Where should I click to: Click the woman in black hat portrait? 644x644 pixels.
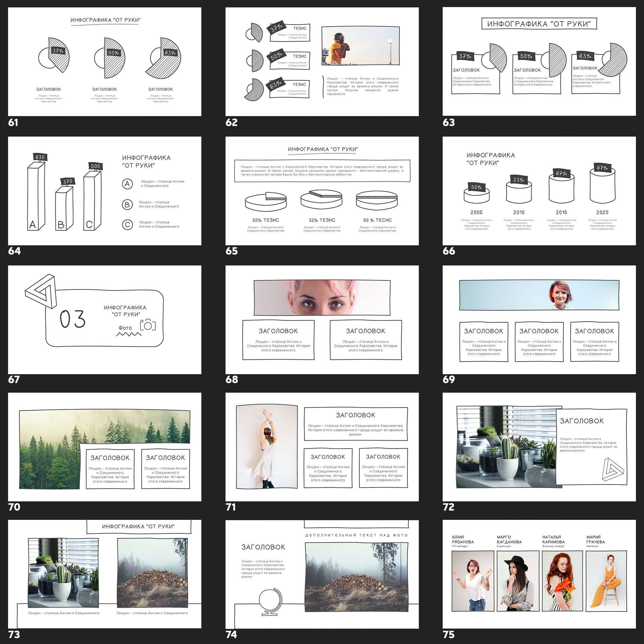(x=518, y=581)
